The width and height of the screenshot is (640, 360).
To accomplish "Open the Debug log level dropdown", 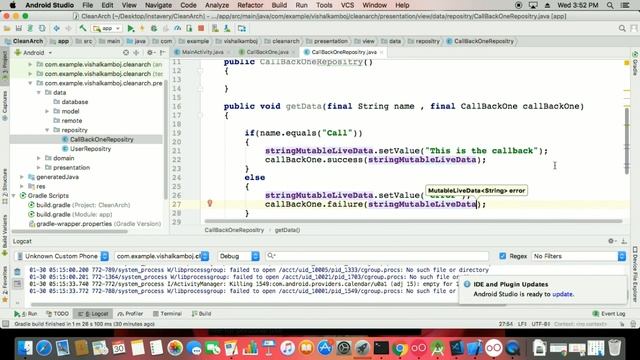I will click(238, 256).
